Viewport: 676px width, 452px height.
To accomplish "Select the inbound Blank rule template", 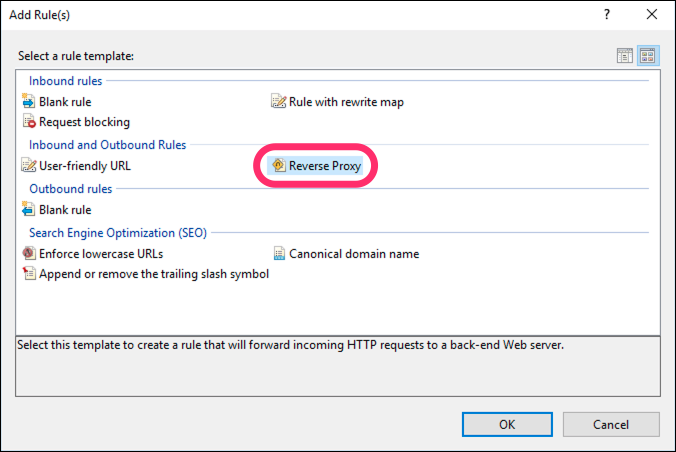I will tap(65, 102).
